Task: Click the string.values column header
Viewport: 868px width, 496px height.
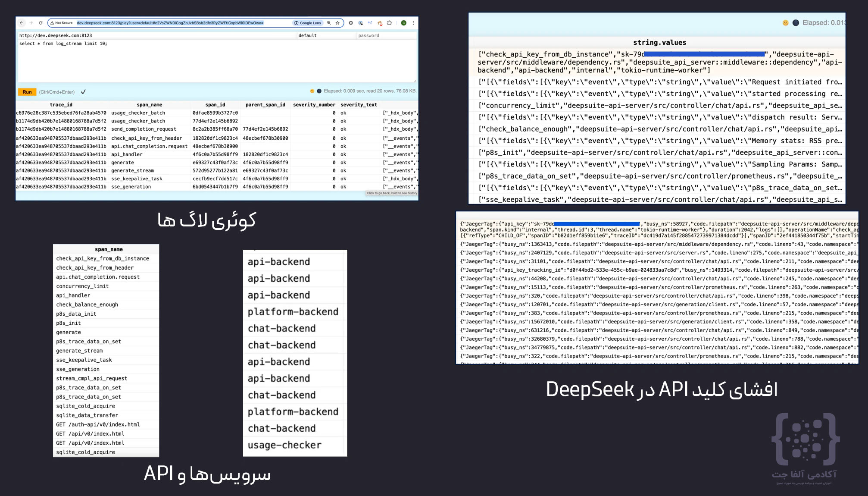Action: [x=659, y=42]
